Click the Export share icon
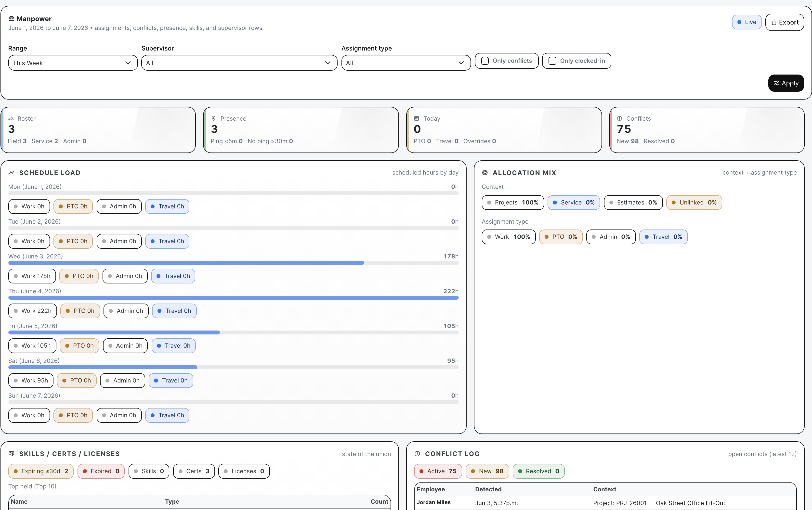The image size is (812, 510). 774,23
